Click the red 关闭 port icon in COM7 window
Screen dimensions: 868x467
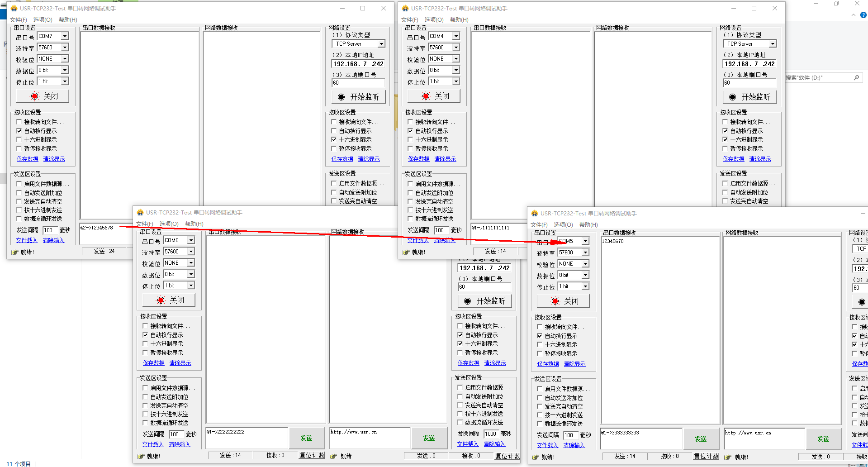(x=35, y=96)
